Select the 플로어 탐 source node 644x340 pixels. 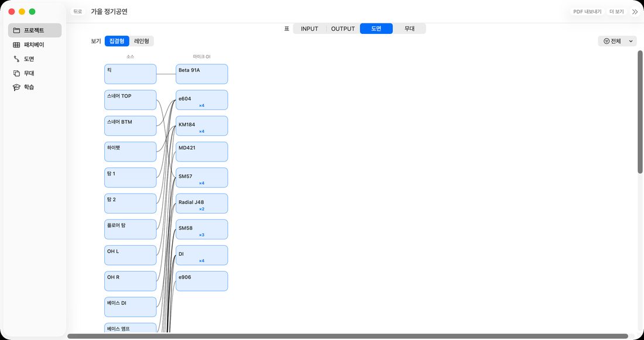pos(130,229)
